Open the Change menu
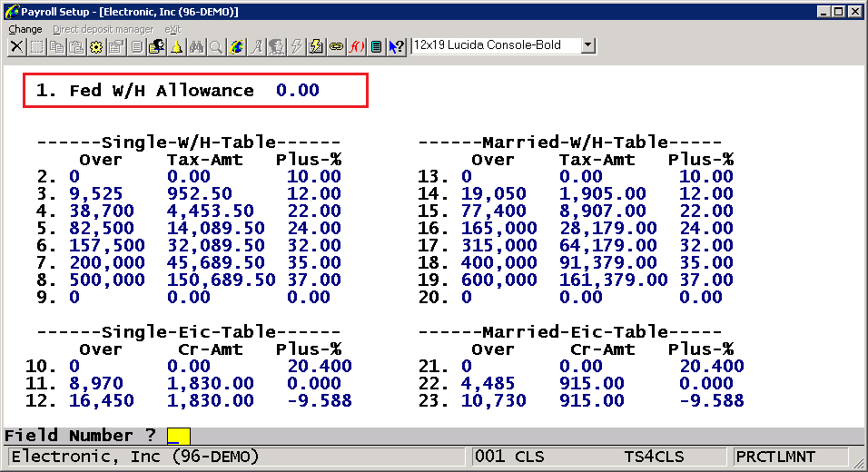The image size is (868, 472). point(25,29)
